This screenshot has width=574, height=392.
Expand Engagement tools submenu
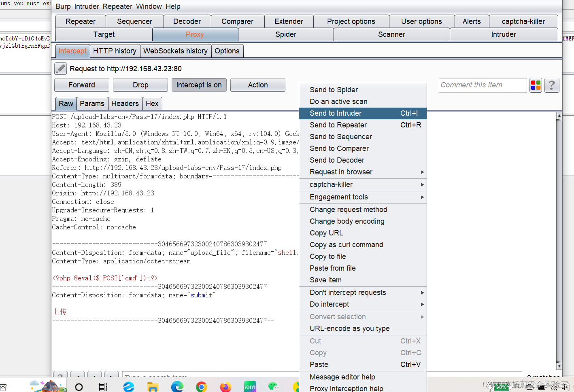pos(363,197)
